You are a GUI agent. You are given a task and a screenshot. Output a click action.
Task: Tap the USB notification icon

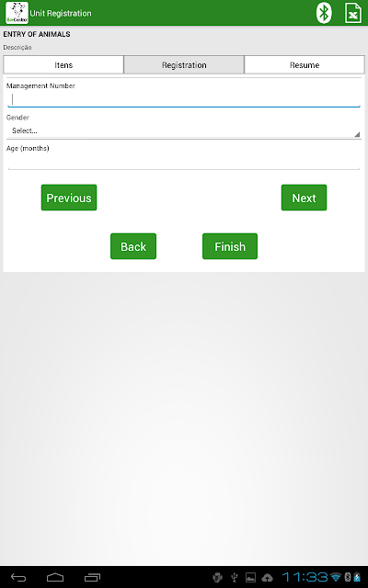235,577
